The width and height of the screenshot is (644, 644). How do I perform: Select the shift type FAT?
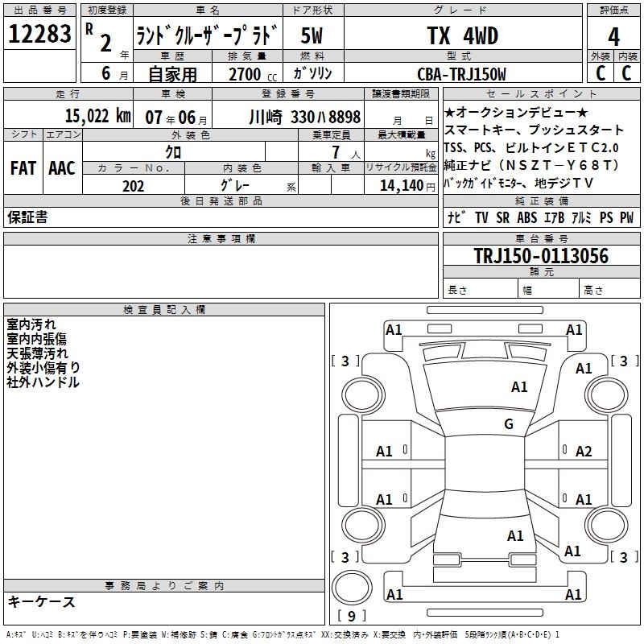(23, 168)
